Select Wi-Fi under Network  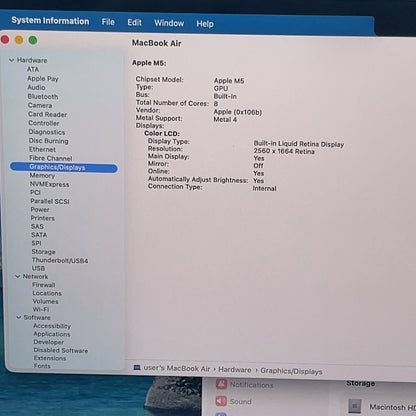click(41, 309)
